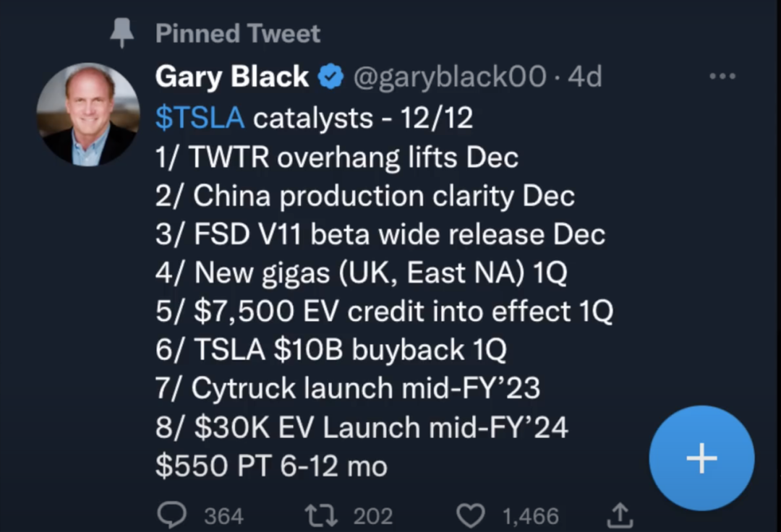Open the three-dot more options menu
Screen dimensions: 781x532
point(722,77)
